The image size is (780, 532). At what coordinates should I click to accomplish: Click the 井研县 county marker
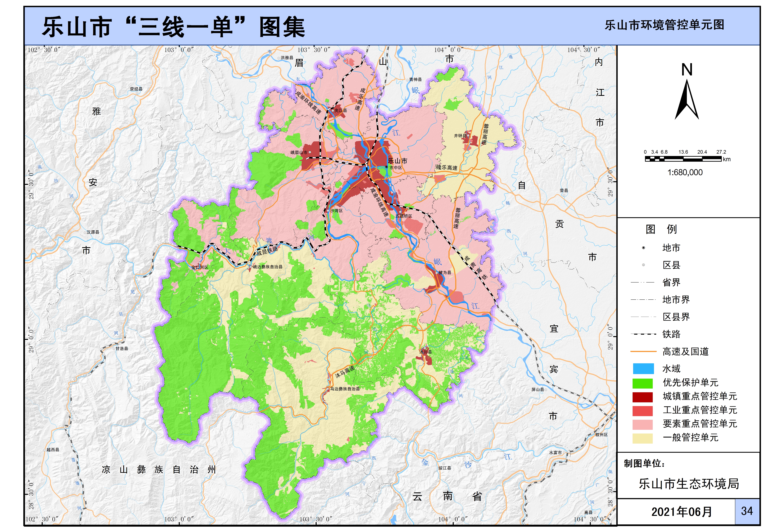[468, 135]
